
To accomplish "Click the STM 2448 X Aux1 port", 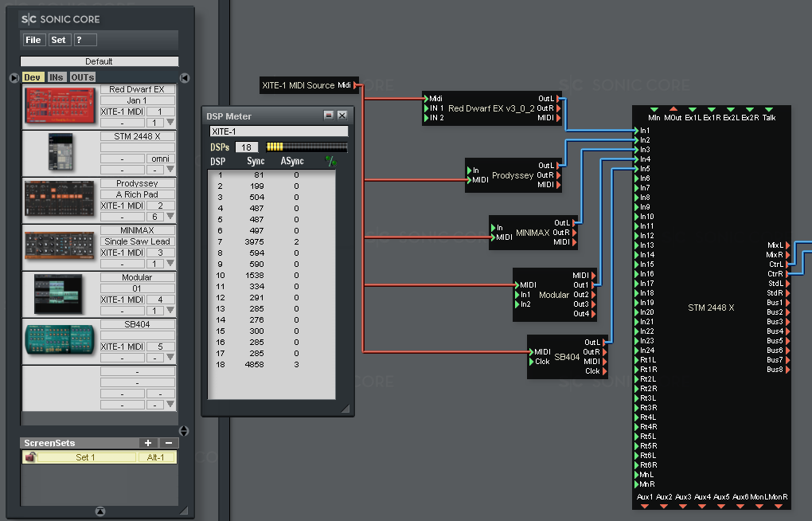I will point(645,506).
